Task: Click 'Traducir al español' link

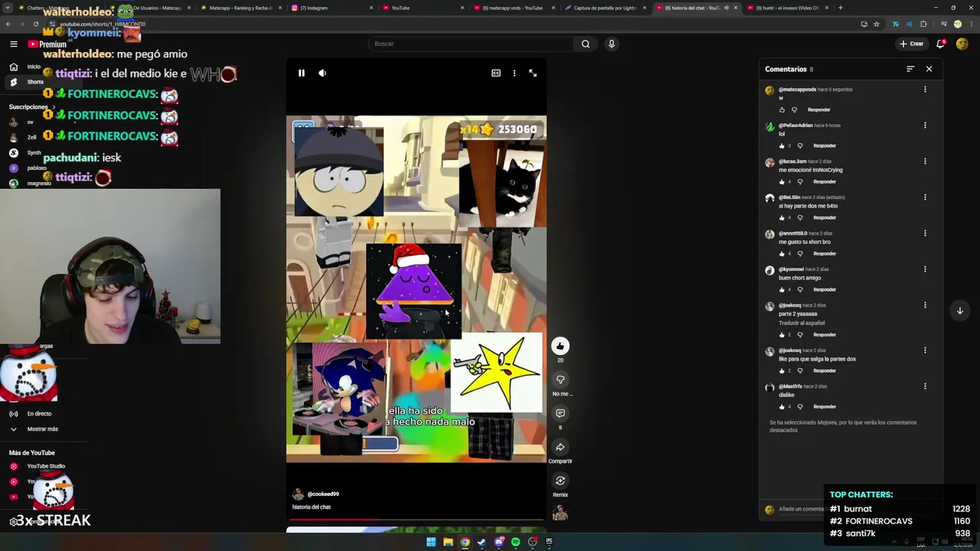Action: tap(802, 323)
